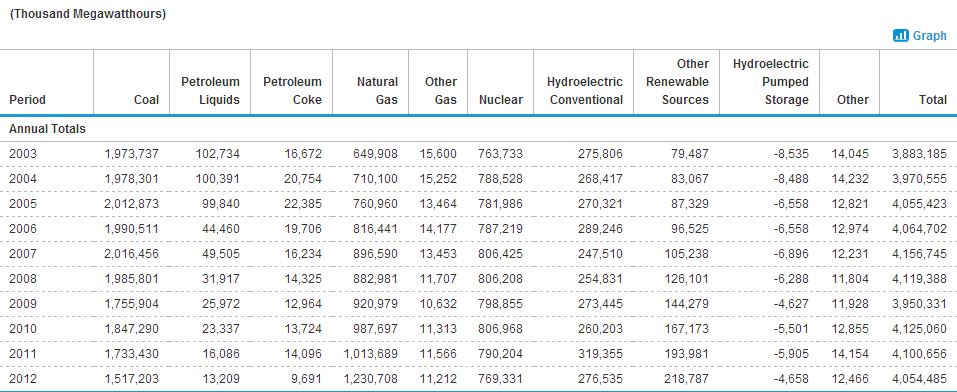Select the 2003 row period cell
957x392 pixels.
[x=23, y=154]
